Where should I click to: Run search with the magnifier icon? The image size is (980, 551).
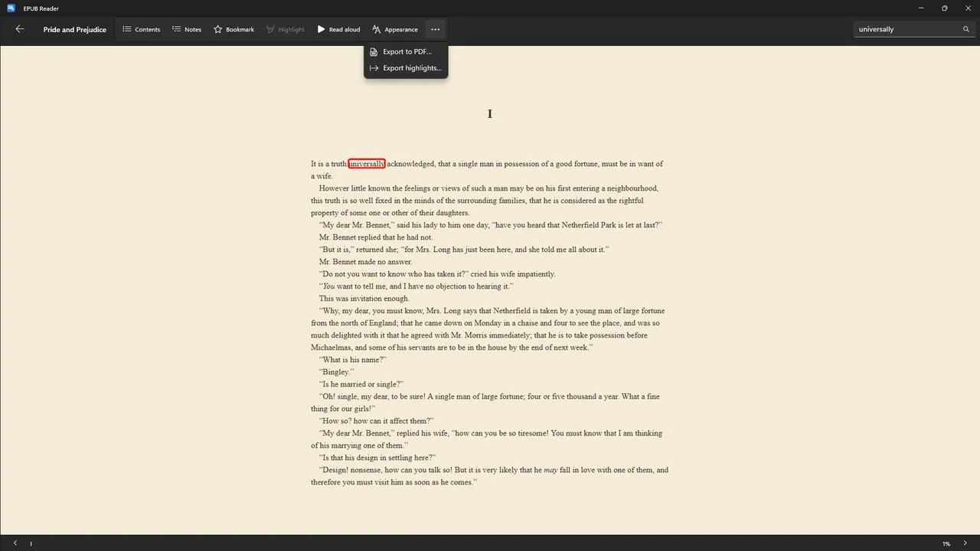pyautogui.click(x=966, y=29)
